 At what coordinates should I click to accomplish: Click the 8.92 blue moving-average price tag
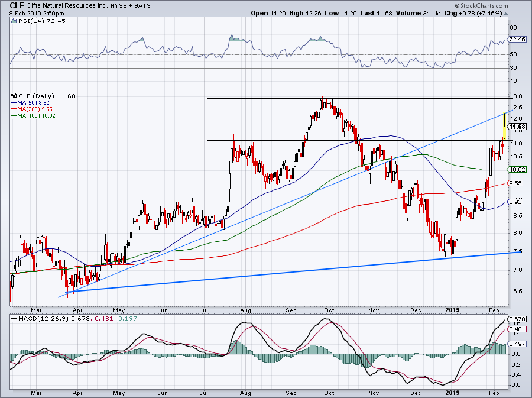516,202
